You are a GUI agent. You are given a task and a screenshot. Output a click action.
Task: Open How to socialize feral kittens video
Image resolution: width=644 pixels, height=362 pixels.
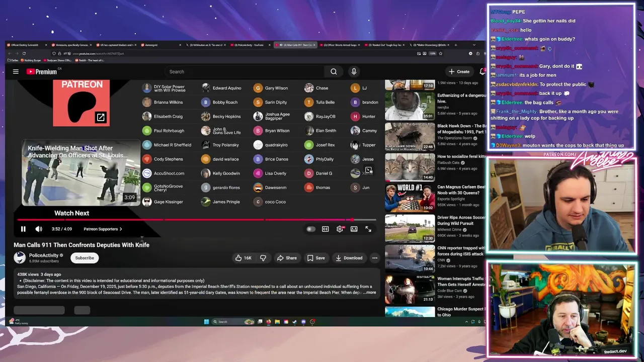410,167
